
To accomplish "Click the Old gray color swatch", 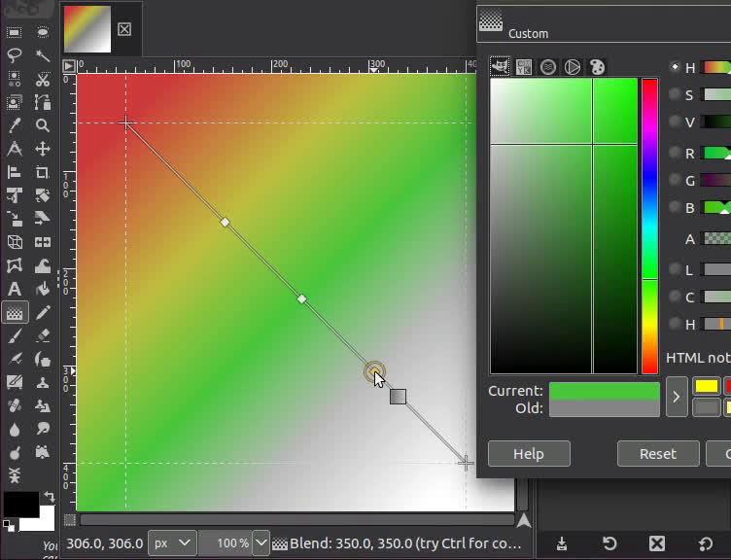I will [605, 408].
